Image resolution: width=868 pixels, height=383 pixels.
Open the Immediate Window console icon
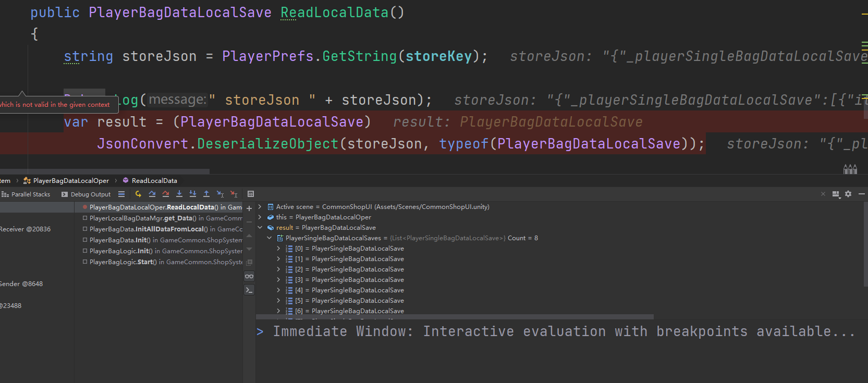click(249, 290)
